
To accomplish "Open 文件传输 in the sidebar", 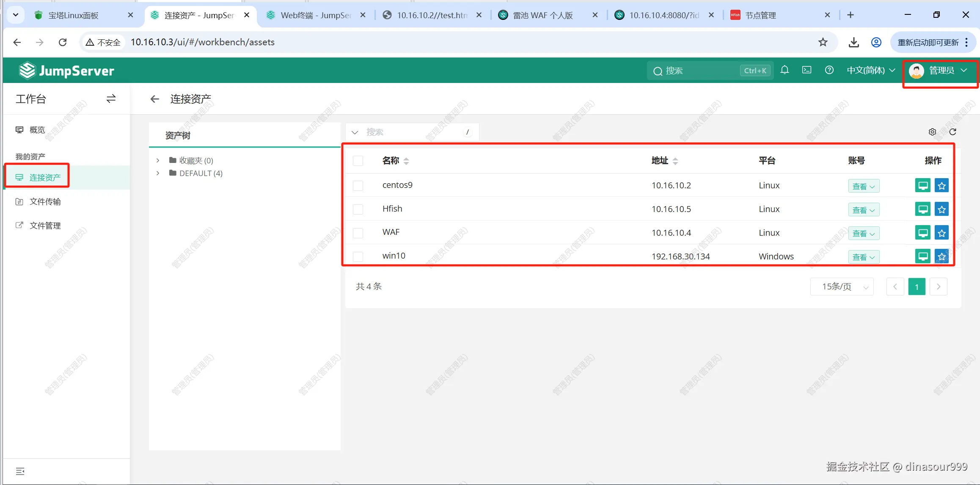I will [x=45, y=202].
